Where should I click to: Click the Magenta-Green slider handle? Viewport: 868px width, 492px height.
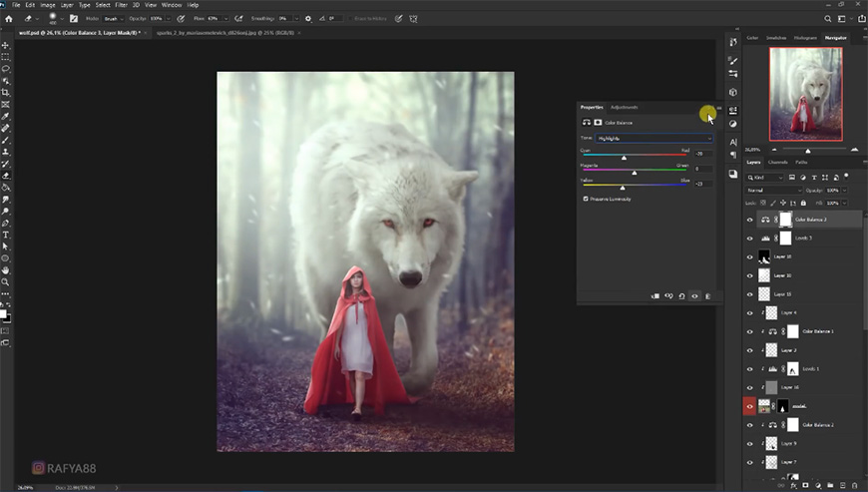point(635,173)
